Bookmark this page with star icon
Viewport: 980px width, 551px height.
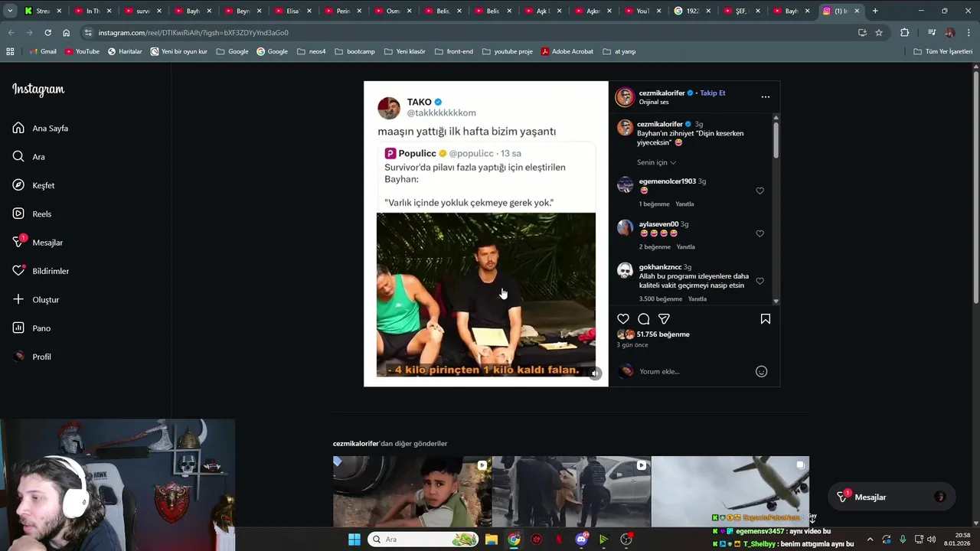point(879,33)
